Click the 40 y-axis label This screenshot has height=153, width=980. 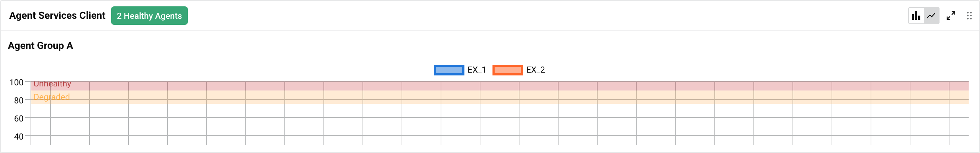click(x=18, y=136)
